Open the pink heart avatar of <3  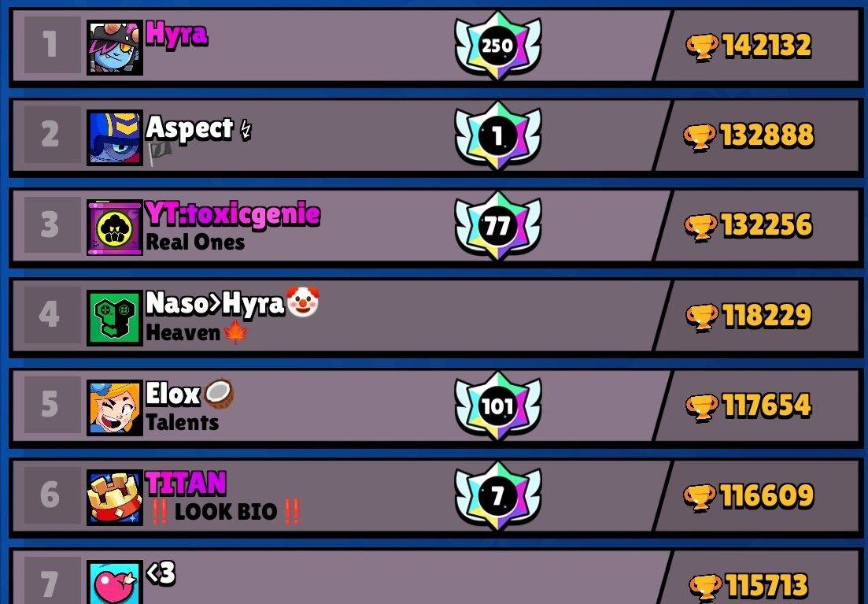(x=115, y=582)
